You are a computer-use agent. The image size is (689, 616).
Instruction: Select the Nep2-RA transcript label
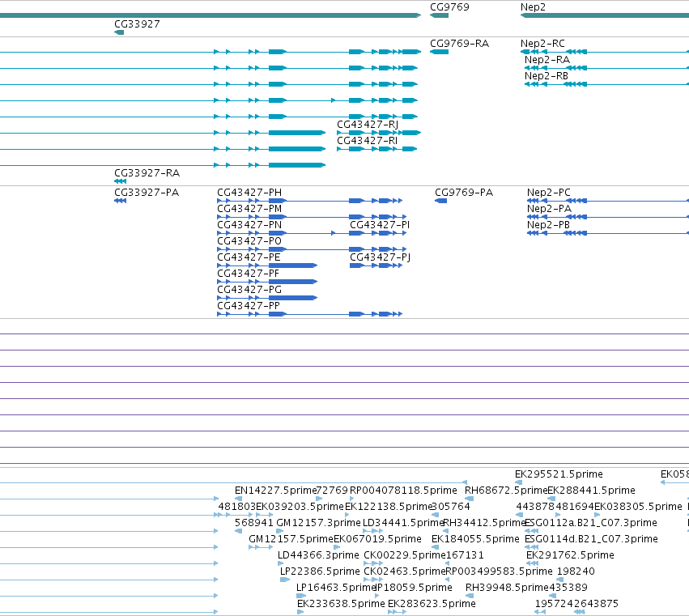tap(547, 60)
